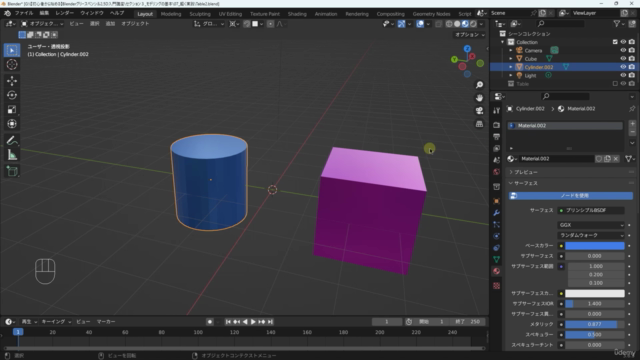This screenshot has width=640, height=360.
Task: Expand the Light tree item
Action: coord(511,75)
